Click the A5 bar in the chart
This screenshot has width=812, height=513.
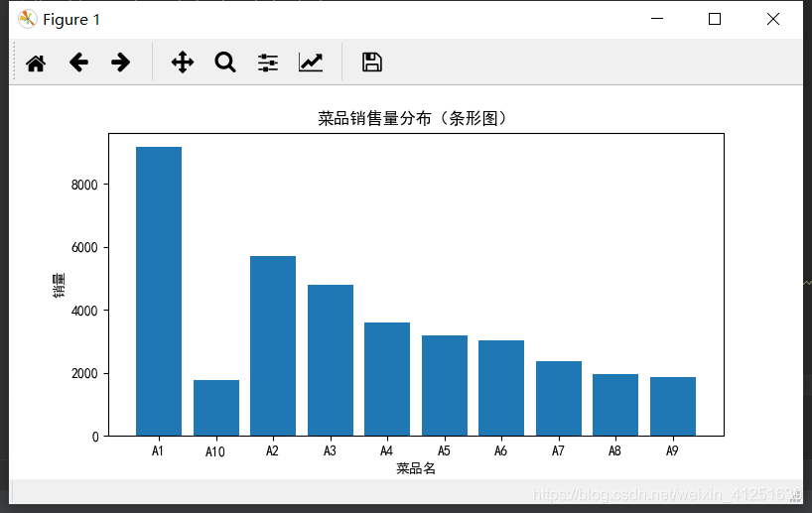(x=445, y=386)
